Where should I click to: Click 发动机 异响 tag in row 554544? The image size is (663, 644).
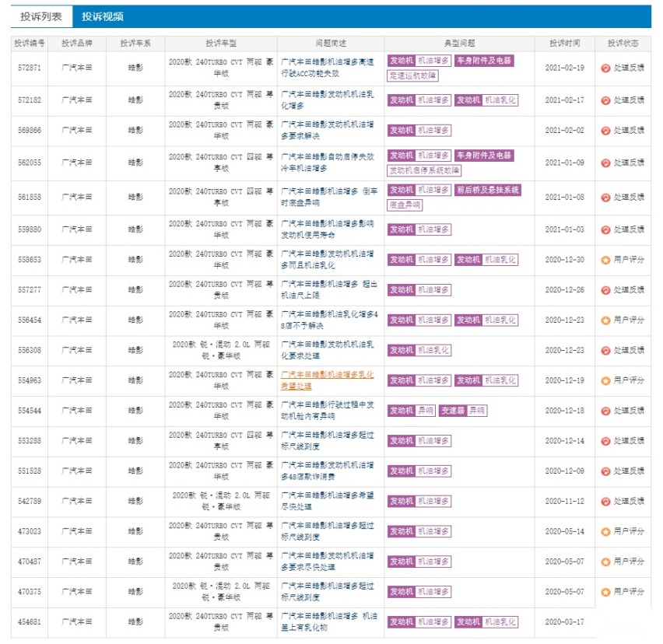411,411
